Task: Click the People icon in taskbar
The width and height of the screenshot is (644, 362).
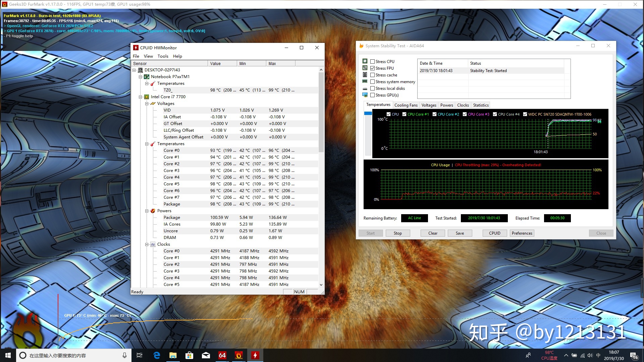Action: point(528,355)
